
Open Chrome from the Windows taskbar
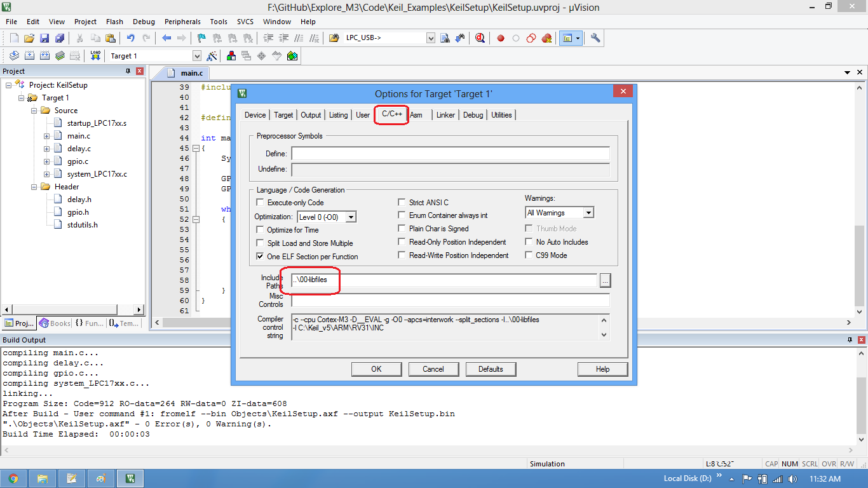point(13,478)
